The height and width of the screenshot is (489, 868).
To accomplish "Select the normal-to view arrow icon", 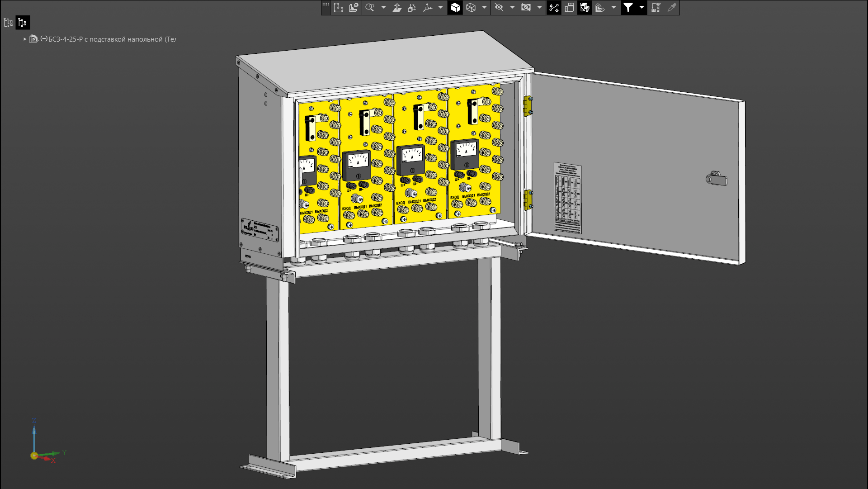I will coord(397,8).
